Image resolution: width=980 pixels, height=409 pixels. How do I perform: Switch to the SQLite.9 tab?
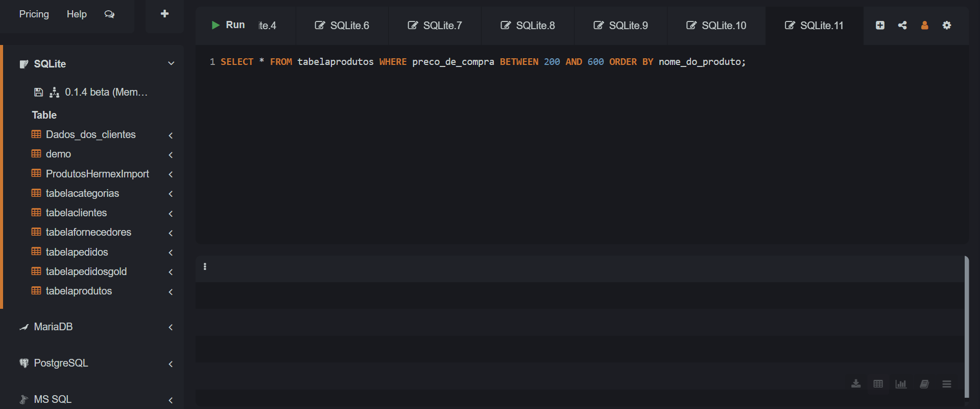pyautogui.click(x=620, y=26)
